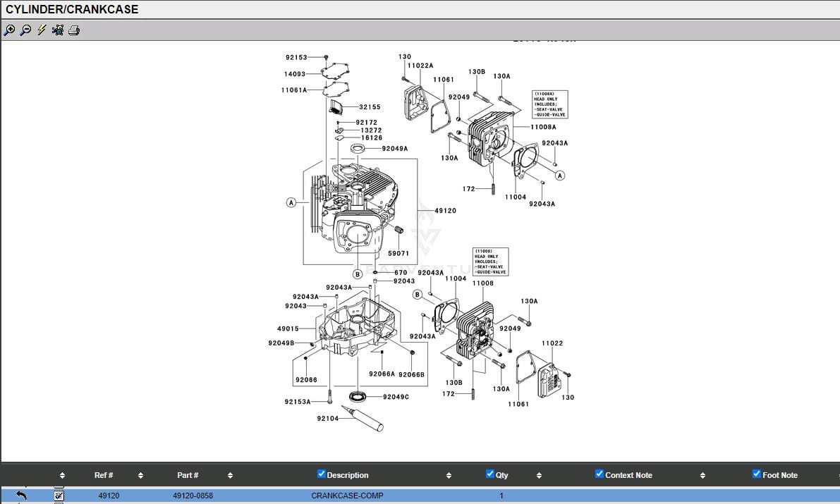Select the CRANKCASE-COMP description cell
This screenshot has width=840, height=504.
click(347, 496)
